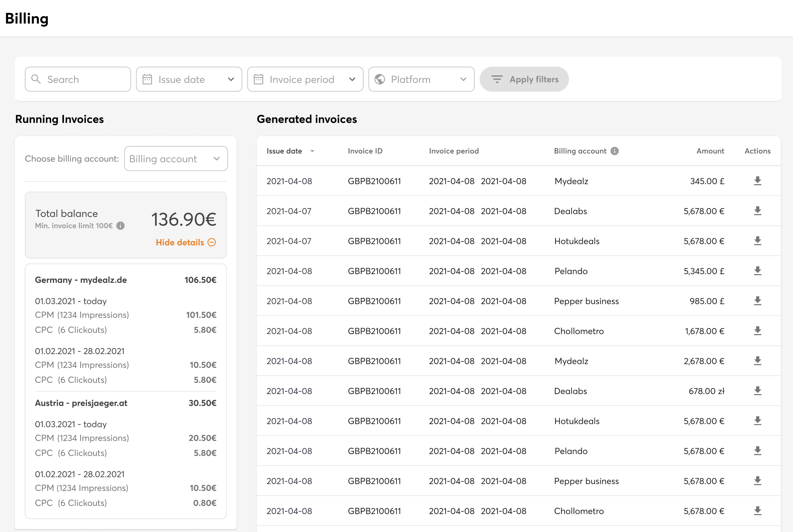
Task: Download the last Chollometro 5,678.00 € invoice
Action: (758, 511)
